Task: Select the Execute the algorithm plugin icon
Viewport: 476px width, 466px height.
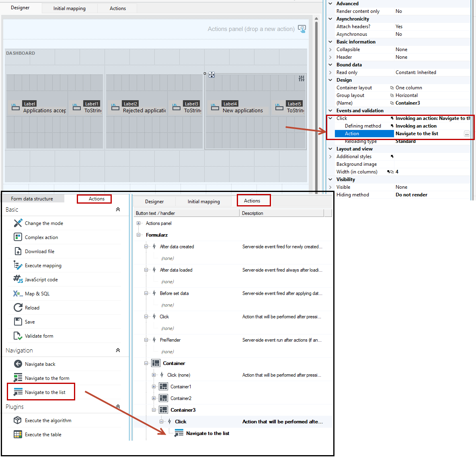Action: [18, 420]
